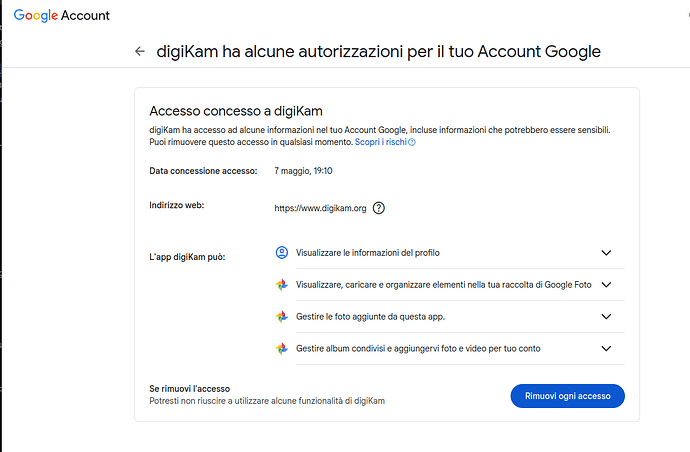Go back using the left arrow icon
The width and height of the screenshot is (690, 452).
(139, 51)
